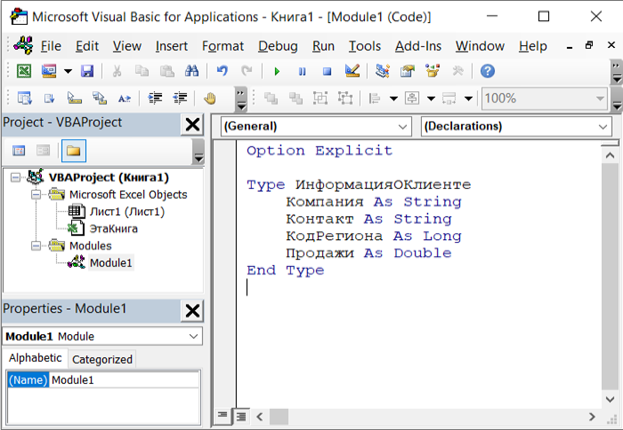Close the Project - VBAProject panel
623x430 pixels.
point(193,125)
